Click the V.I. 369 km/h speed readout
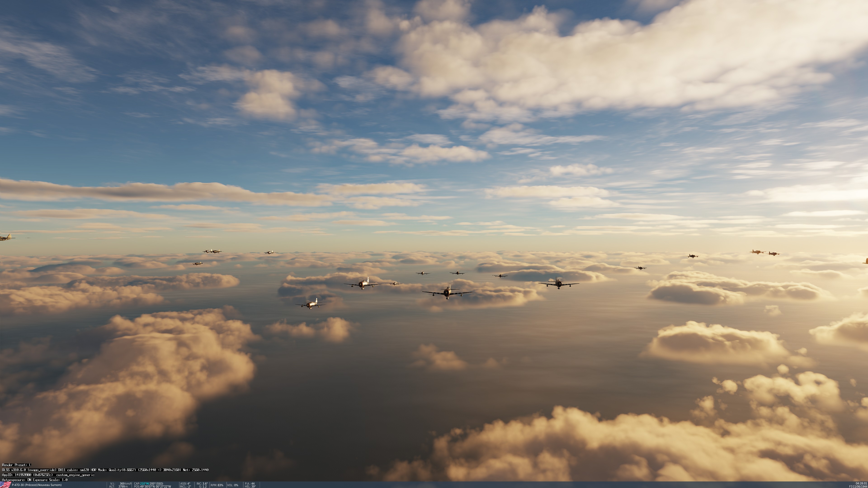The height and width of the screenshot is (488, 868). 121,484
